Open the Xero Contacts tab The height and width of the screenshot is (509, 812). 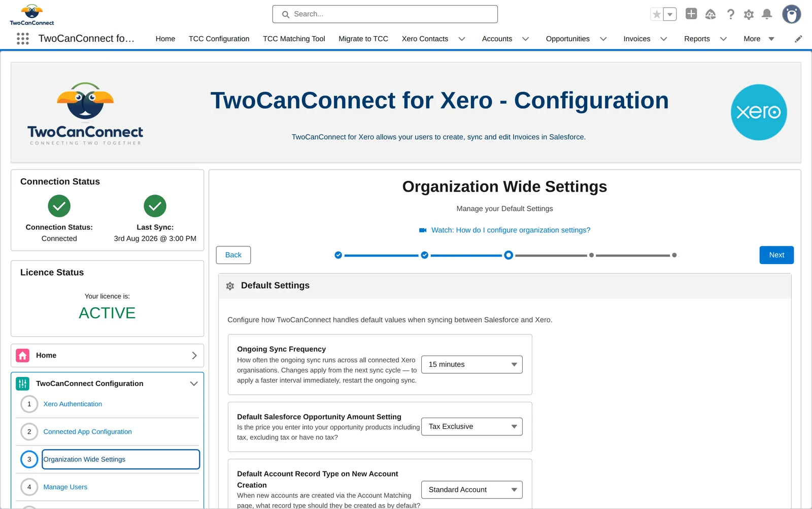[x=425, y=39]
